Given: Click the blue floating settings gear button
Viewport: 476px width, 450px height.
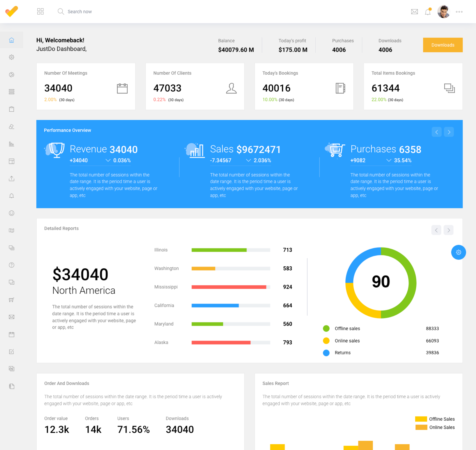Looking at the screenshot, I should (458, 252).
